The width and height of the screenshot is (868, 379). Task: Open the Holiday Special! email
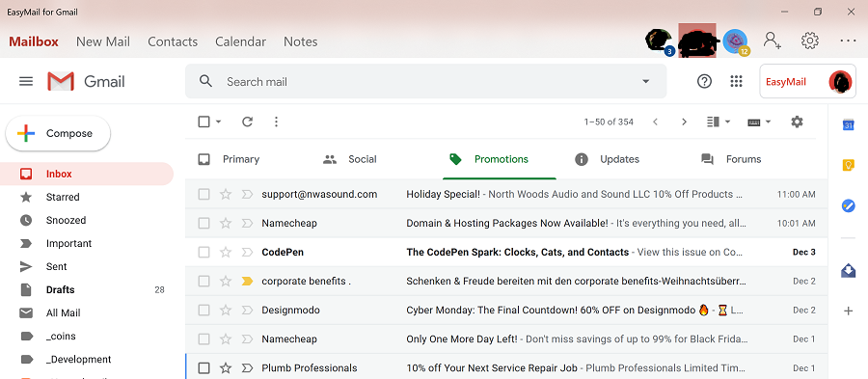(x=506, y=194)
